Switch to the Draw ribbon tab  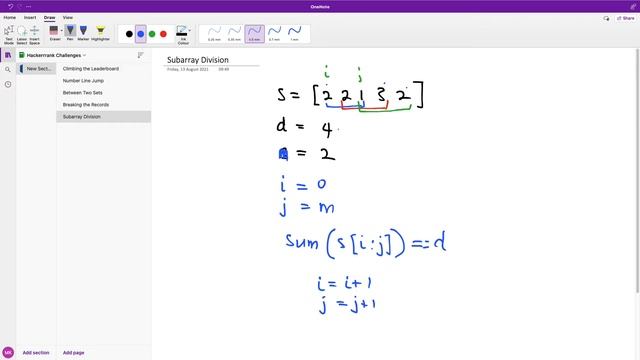[49, 18]
